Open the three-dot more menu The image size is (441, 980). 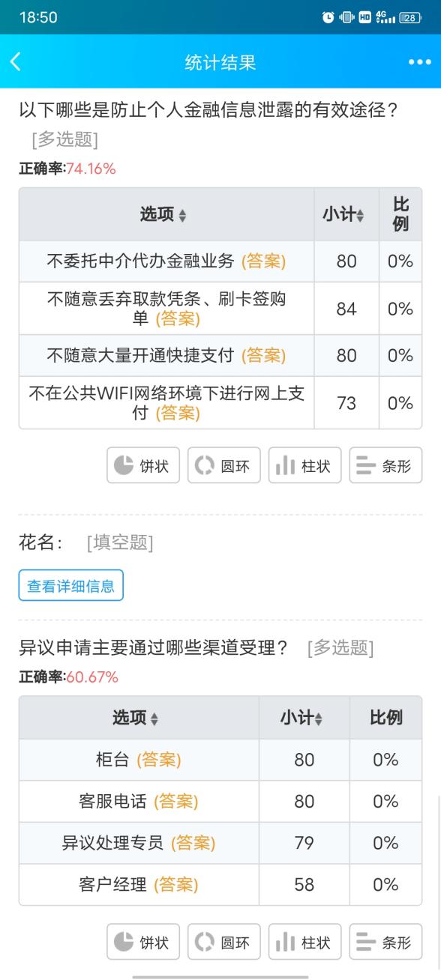click(x=419, y=63)
